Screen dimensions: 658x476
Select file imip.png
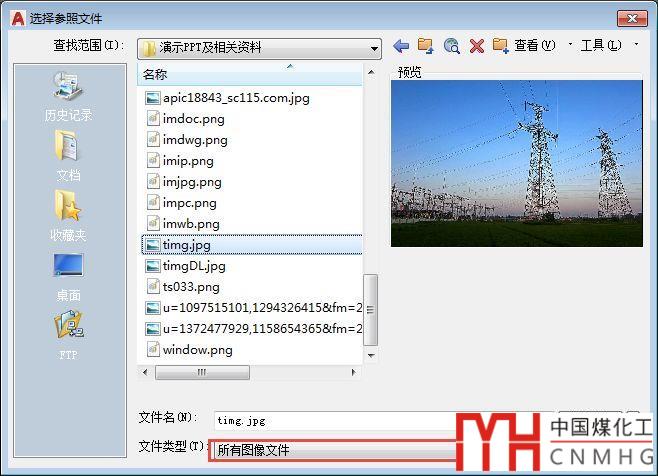(x=180, y=161)
